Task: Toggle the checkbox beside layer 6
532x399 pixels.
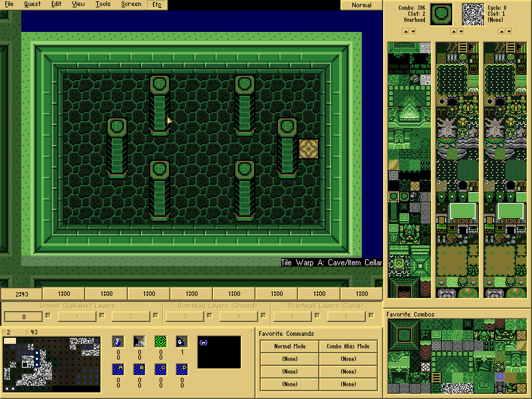Action: point(371,315)
